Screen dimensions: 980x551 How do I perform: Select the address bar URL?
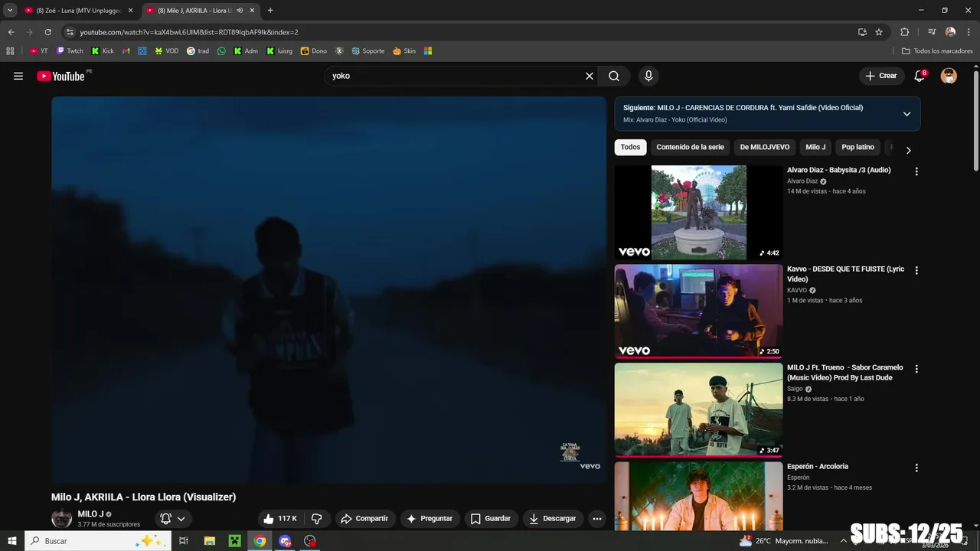[189, 32]
